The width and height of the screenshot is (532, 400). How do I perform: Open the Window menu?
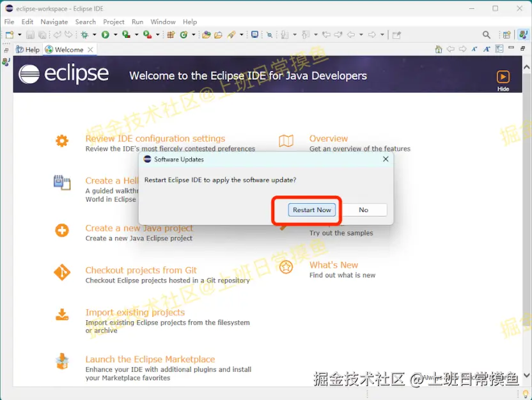pos(163,22)
